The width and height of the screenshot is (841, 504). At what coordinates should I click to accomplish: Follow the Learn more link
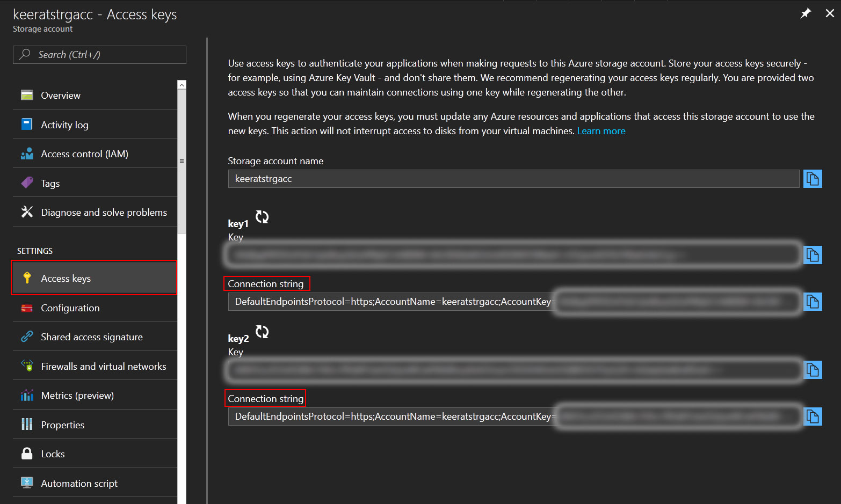pos(601,131)
